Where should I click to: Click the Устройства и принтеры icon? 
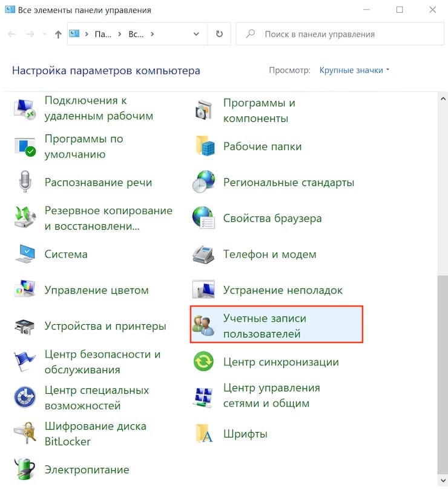click(24, 327)
